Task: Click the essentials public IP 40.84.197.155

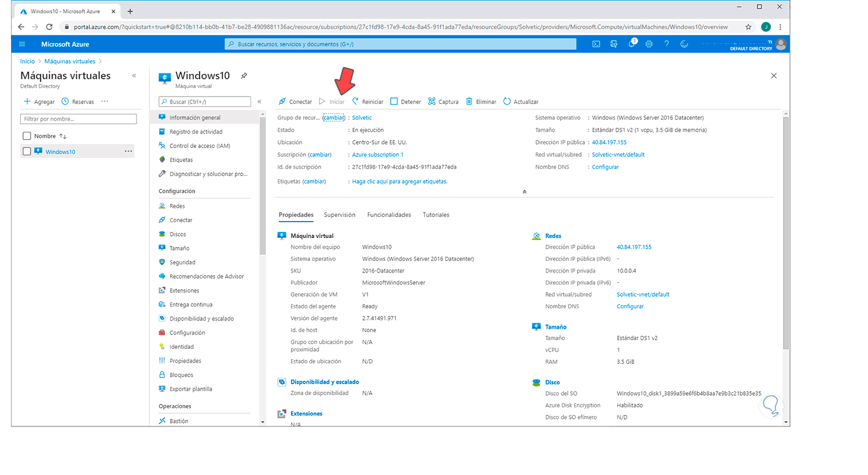Action: click(609, 142)
